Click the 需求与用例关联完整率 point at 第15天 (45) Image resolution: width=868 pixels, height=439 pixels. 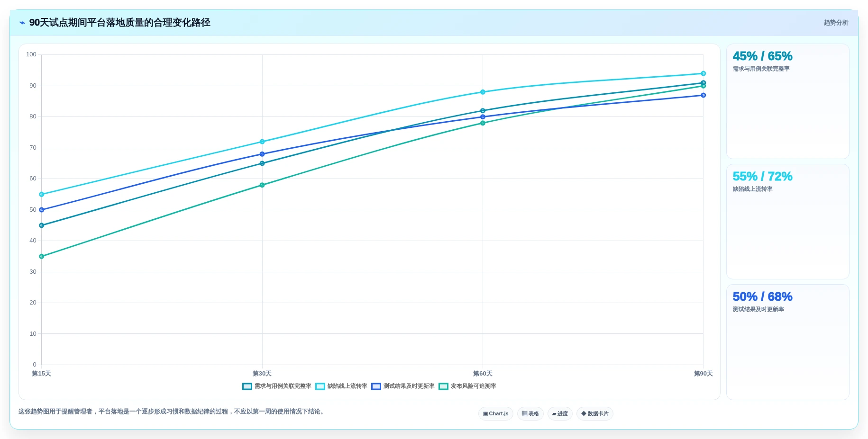coord(42,225)
